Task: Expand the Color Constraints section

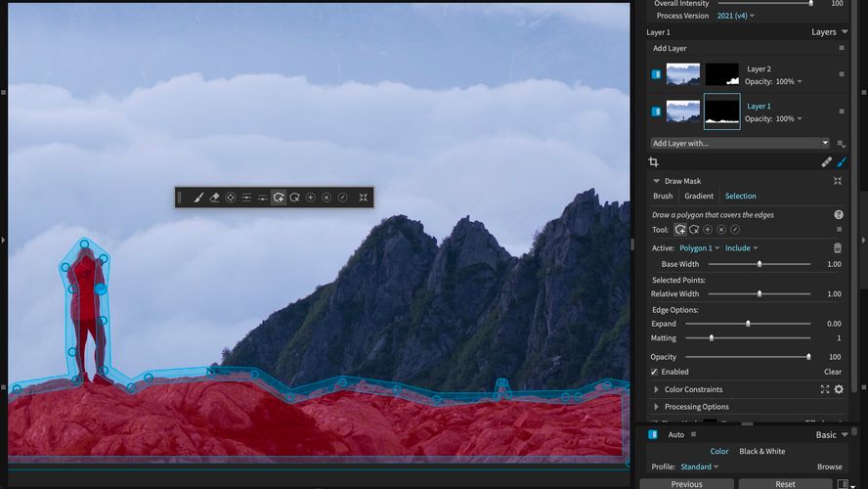Action: pyautogui.click(x=656, y=389)
